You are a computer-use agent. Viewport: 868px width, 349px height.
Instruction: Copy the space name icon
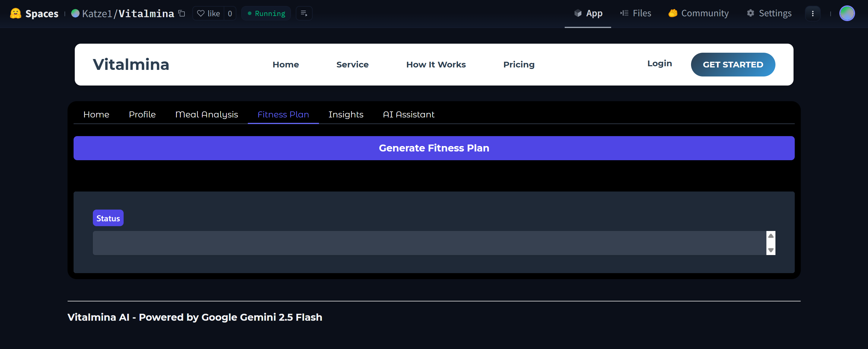(x=181, y=14)
